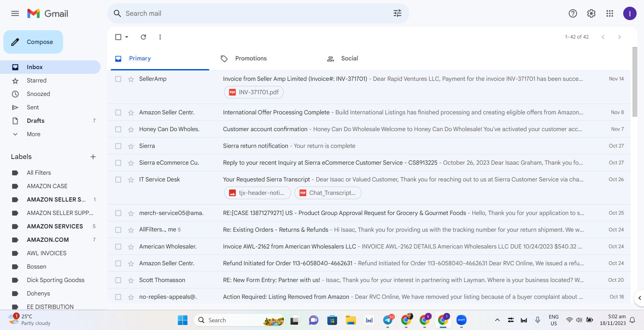This screenshot has width=644, height=330.
Task: Open Windows Start menu
Action: (182, 320)
